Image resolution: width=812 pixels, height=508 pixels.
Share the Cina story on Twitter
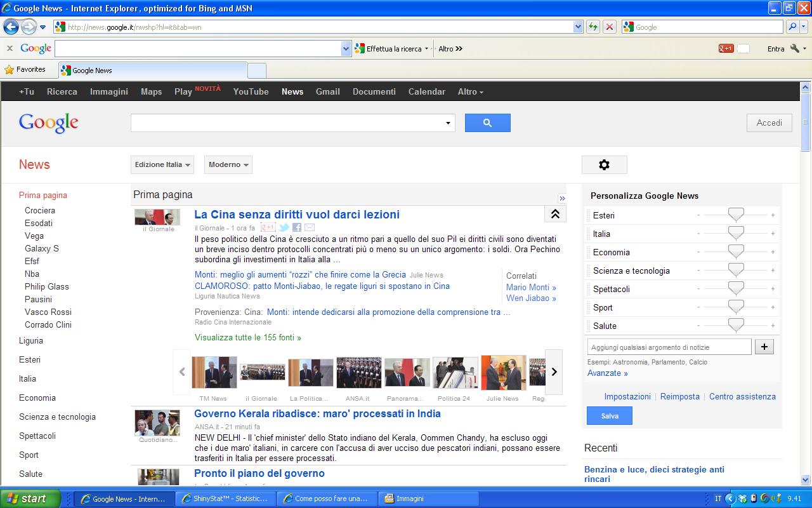tap(284, 227)
